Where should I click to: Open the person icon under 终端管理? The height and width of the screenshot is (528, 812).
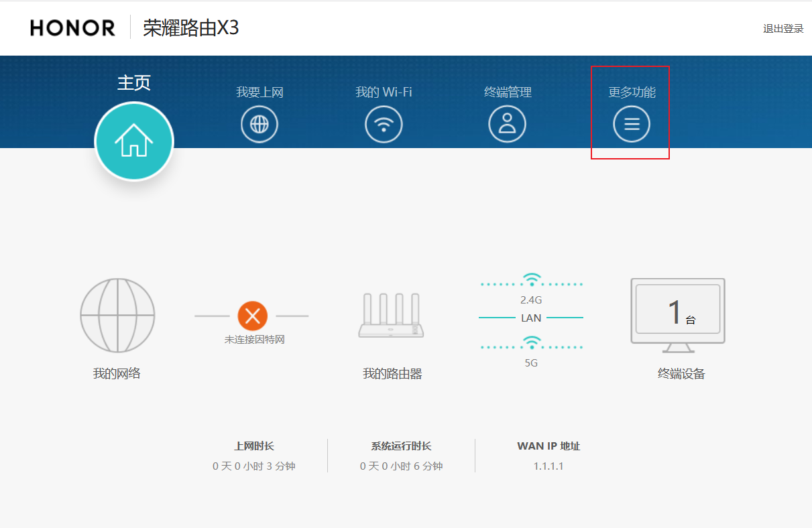click(508, 124)
